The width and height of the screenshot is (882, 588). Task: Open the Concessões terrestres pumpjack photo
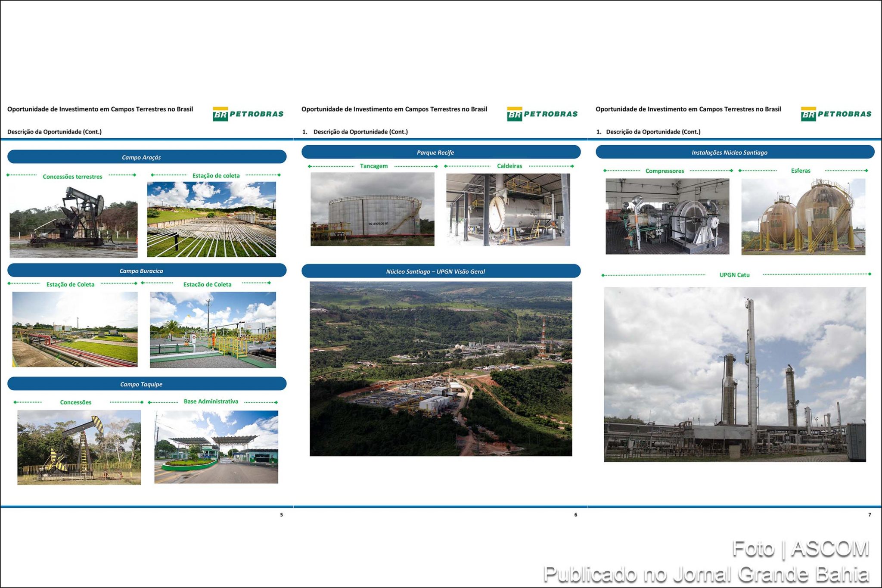(x=74, y=221)
